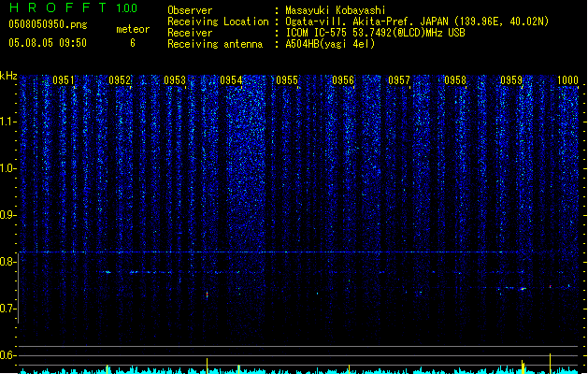Click the 1.1 kHz axis tick label

tap(7, 122)
